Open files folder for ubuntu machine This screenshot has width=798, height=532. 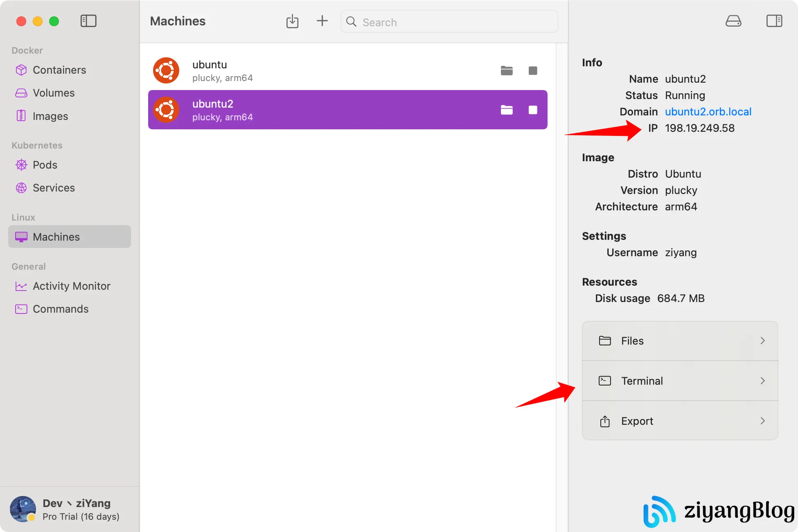(x=507, y=70)
